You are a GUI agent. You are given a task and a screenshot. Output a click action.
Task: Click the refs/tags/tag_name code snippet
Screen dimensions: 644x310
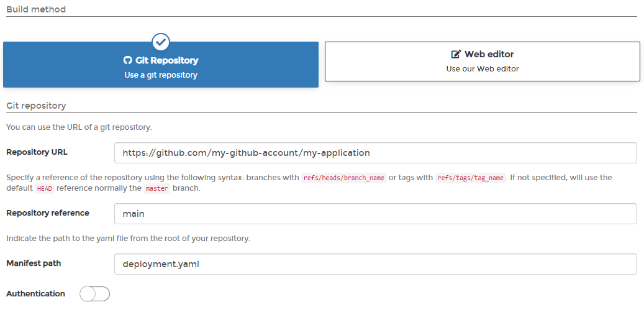pyautogui.click(x=471, y=178)
